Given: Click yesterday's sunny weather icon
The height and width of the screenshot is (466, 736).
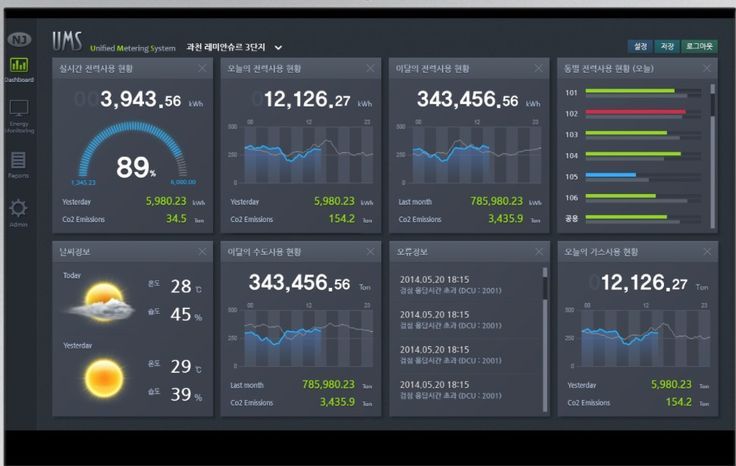Looking at the screenshot, I should (x=102, y=379).
